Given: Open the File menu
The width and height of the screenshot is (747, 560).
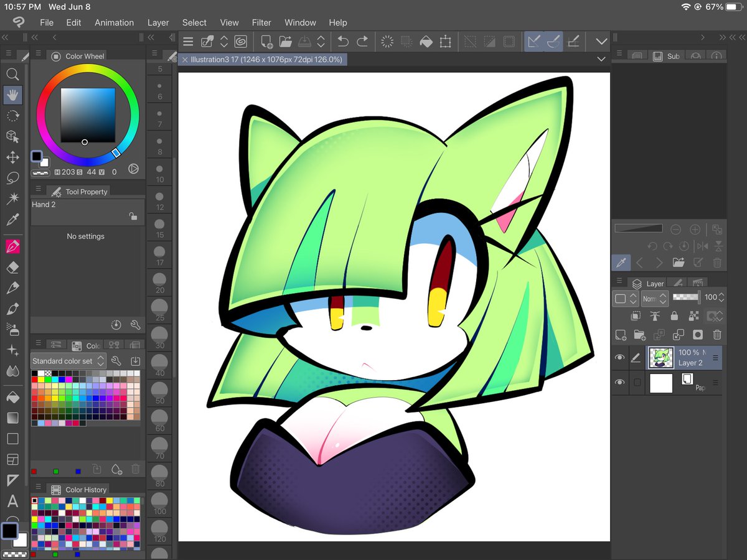Looking at the screenshot, I should 47,22.
